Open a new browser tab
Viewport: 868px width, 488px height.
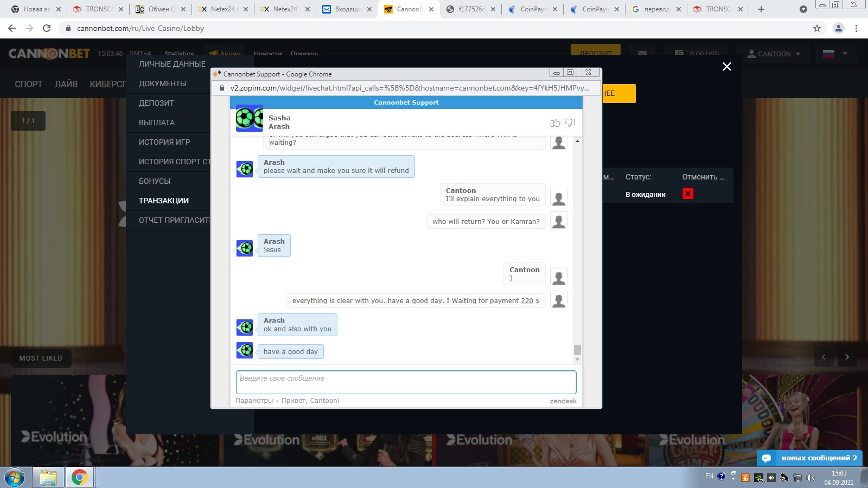point(761,9)
